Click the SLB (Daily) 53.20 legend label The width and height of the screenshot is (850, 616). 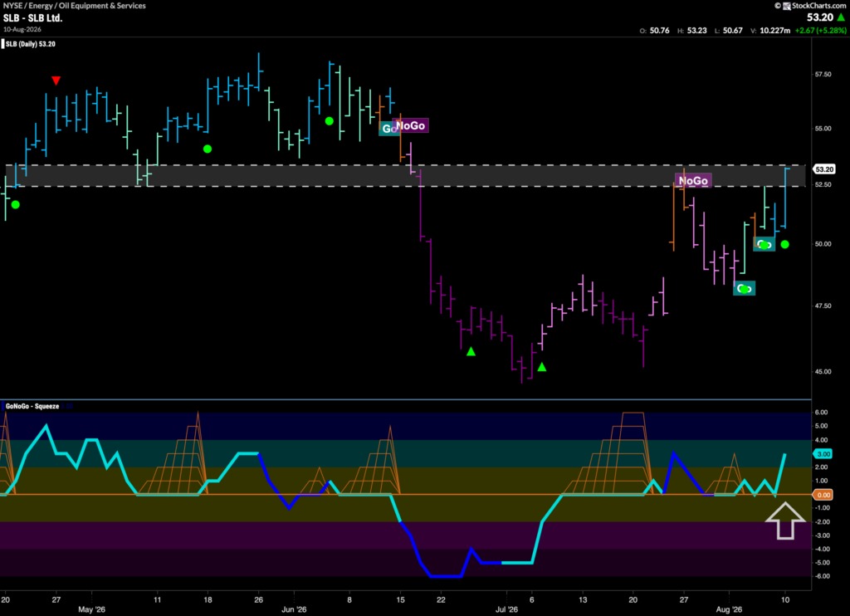(31, 44)
